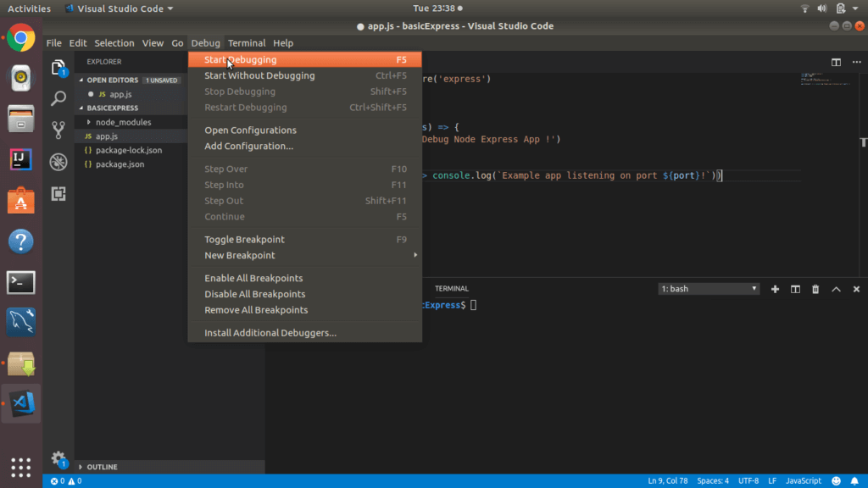This screenshot has height=488, width=868.
Task: Close the terminal panel
Action: 856,289
